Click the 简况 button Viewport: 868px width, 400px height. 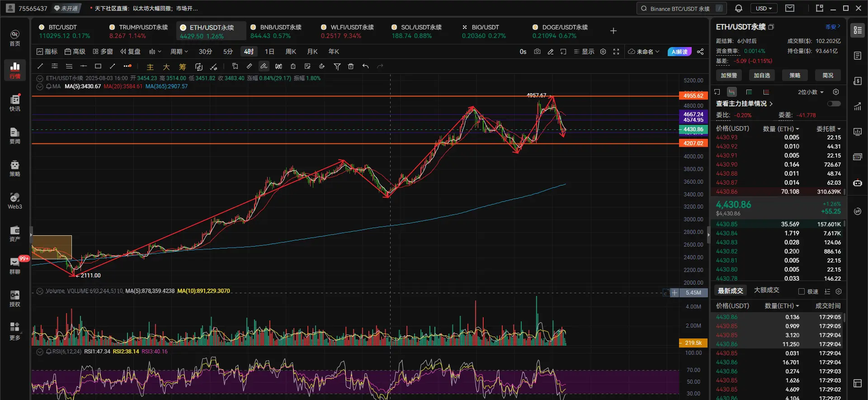828,75
